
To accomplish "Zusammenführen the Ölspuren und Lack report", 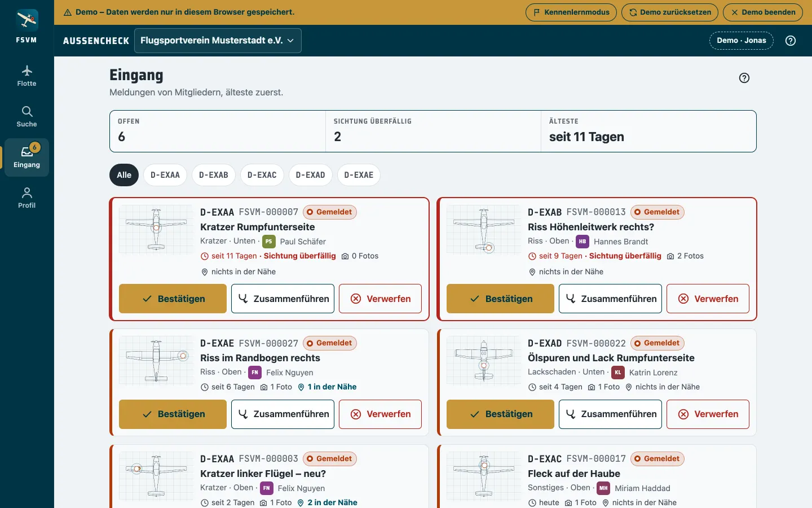I will [610, 414].
